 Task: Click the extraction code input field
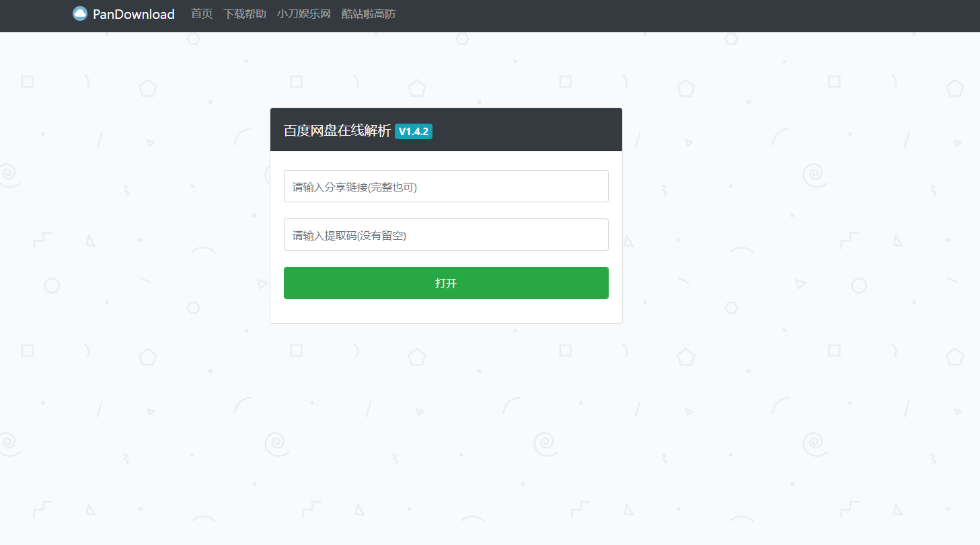point(446,235)
